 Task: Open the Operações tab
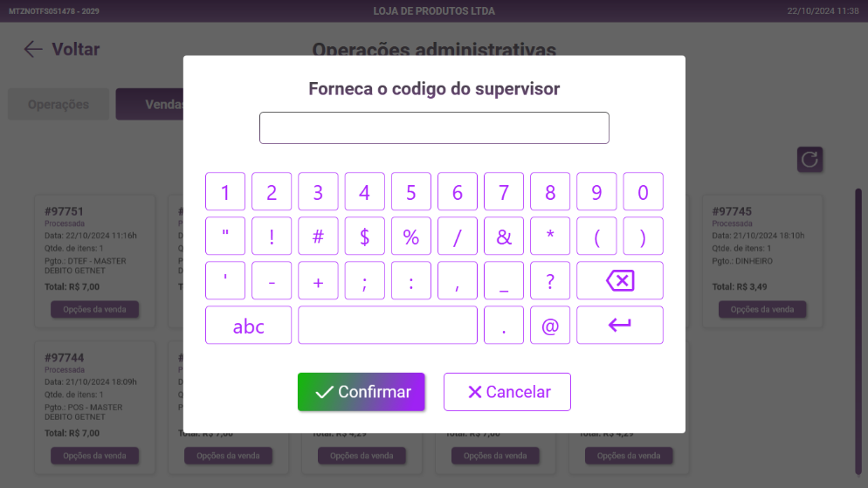click(x=59, y=104)
